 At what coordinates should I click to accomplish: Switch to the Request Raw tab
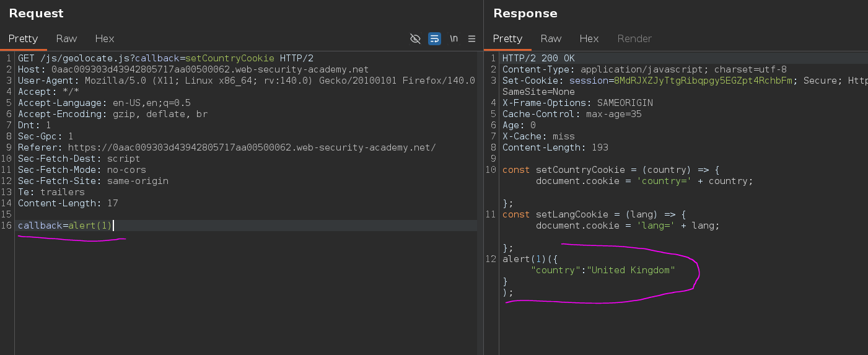click(66, 38)
